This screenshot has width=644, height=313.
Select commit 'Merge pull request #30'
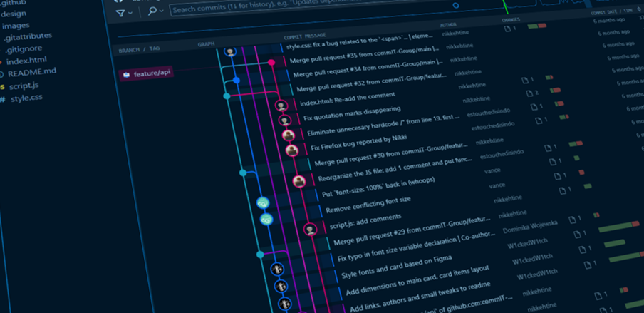tap(390, 155)
